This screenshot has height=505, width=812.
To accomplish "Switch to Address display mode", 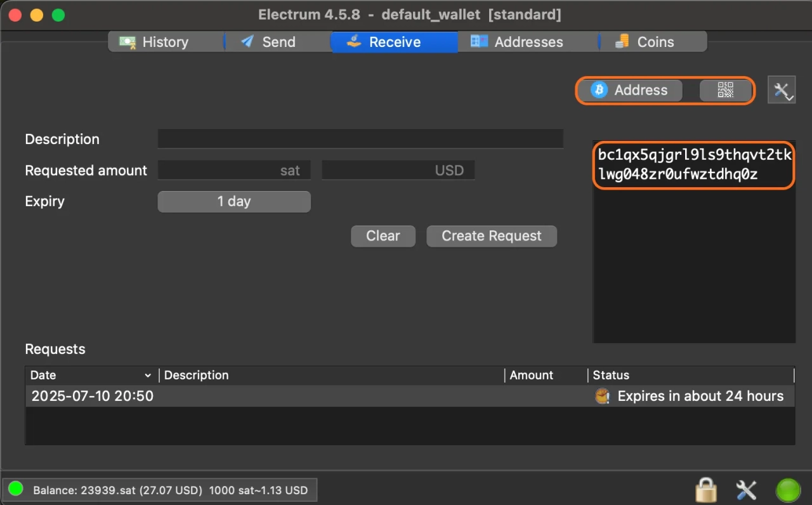I will pos(630,90).
